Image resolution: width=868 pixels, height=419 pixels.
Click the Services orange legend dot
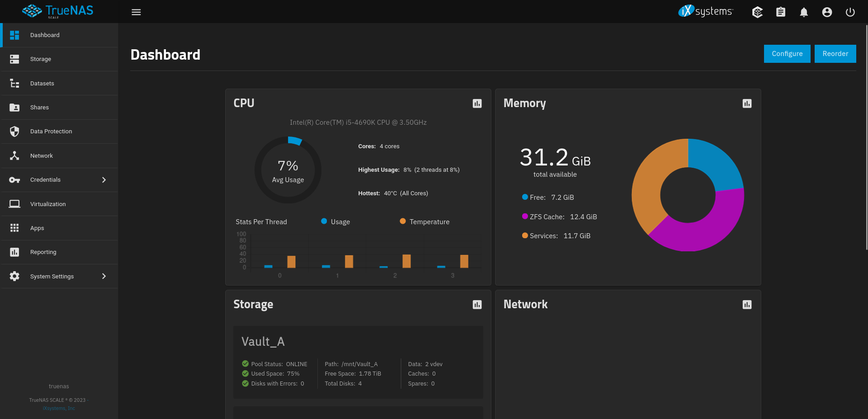[x=525, y=235]
